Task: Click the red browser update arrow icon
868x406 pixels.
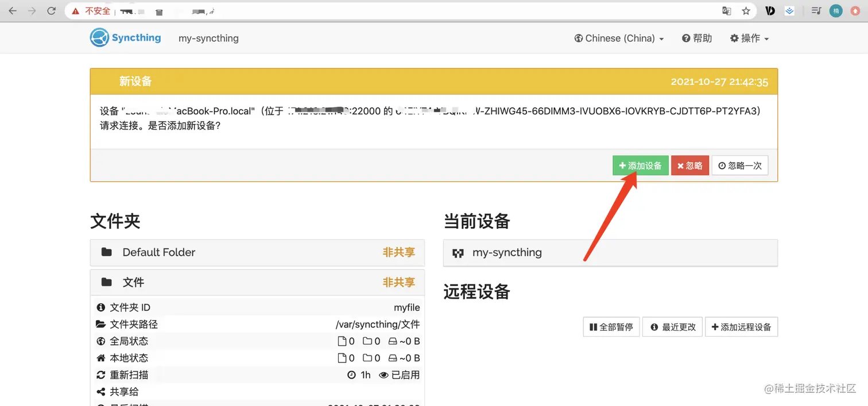Action: [855, 11]
